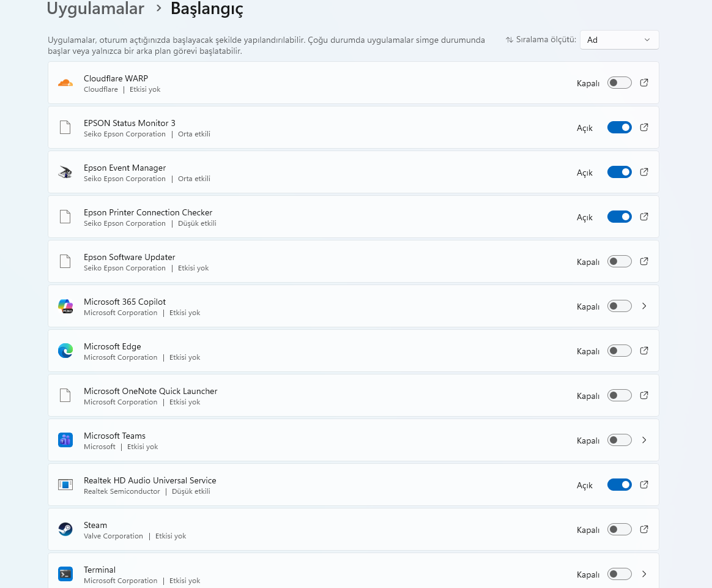The height and width of the screenshot is (588, 712).
Task: Enable Cloudflare WARP startup toggle
Action: coord(620,83)
